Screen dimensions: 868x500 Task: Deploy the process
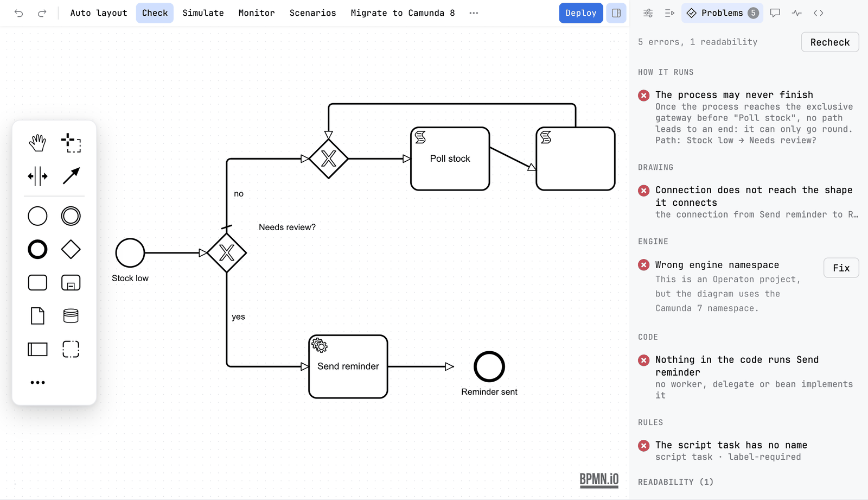pyautogui.click(x=580, y=13)
